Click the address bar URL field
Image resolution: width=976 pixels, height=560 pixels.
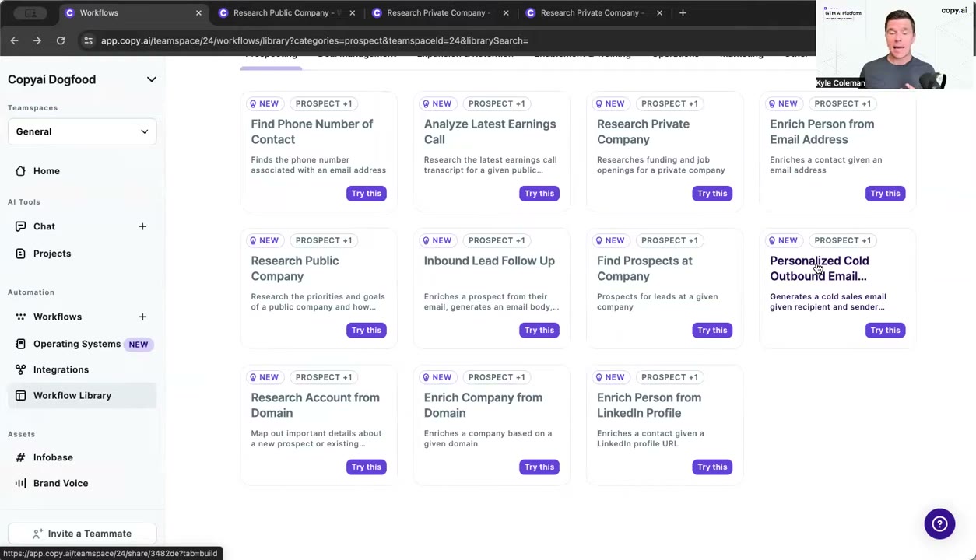(x=314, y=40)
